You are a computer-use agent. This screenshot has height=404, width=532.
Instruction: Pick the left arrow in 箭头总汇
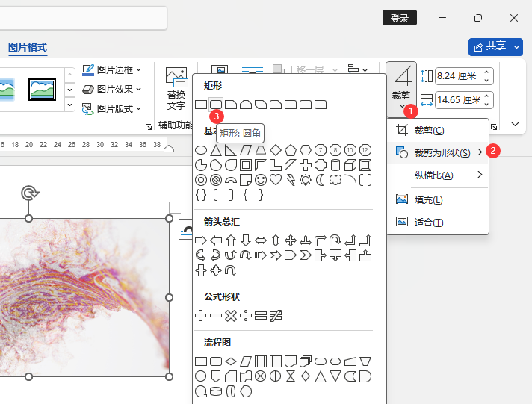click(216, 241)
